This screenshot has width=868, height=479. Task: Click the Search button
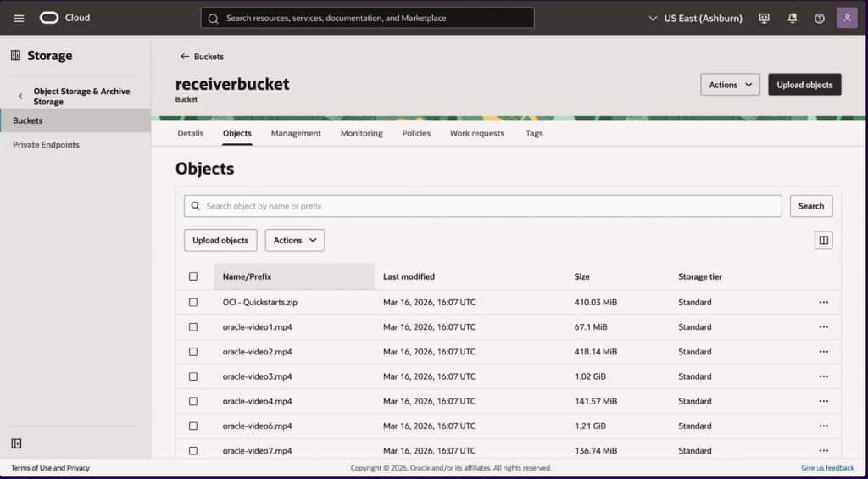pyautogui.click(x=811, y=206)
